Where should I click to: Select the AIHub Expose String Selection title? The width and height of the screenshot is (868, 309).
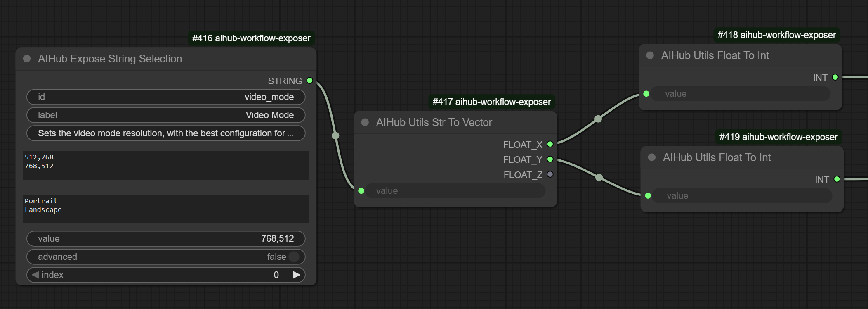(x=110, y=59)
